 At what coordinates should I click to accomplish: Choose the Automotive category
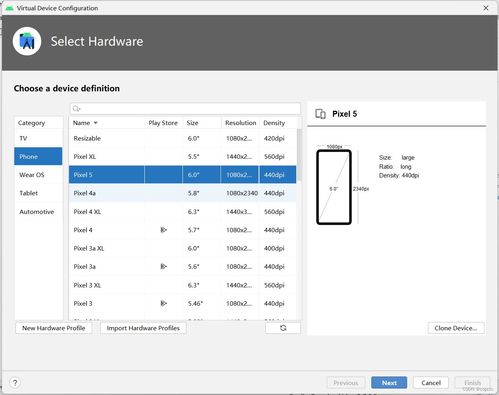[38, 212]
